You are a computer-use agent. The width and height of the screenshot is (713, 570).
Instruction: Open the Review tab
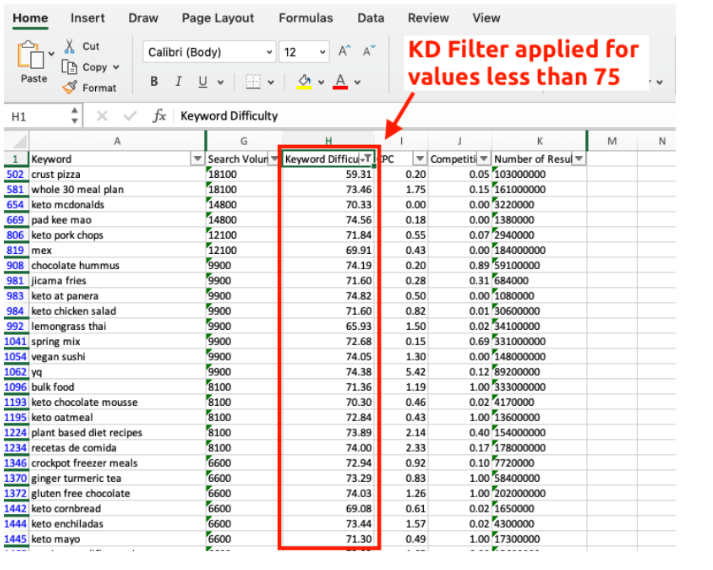pyautogui.click(x=428, y=18)
